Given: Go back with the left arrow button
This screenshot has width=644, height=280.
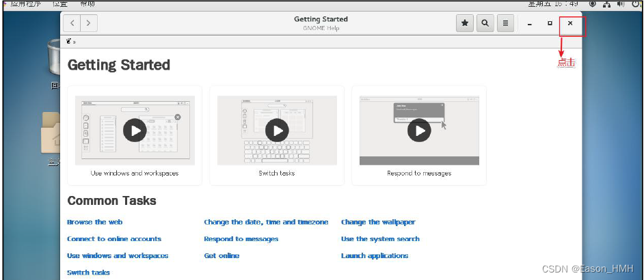Looking at the screenshot, I should click(72, 23).
